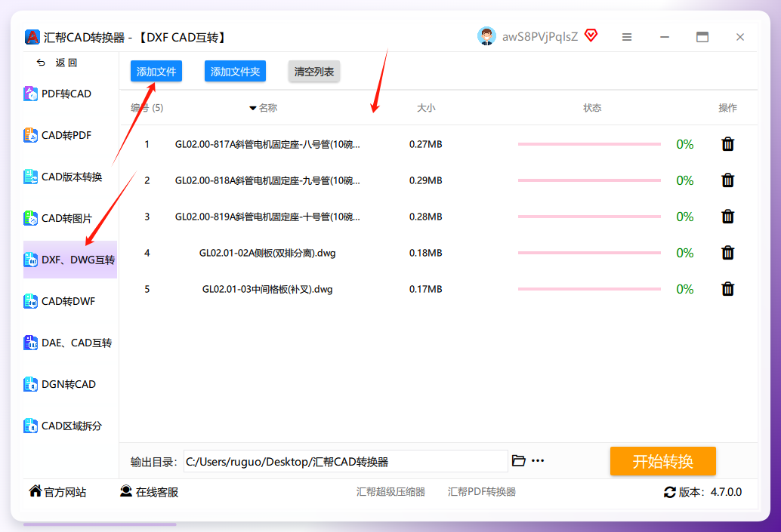Open the CAD转PDF converter
The height and width of the screenshot is (532, 781).
(57, 135)
